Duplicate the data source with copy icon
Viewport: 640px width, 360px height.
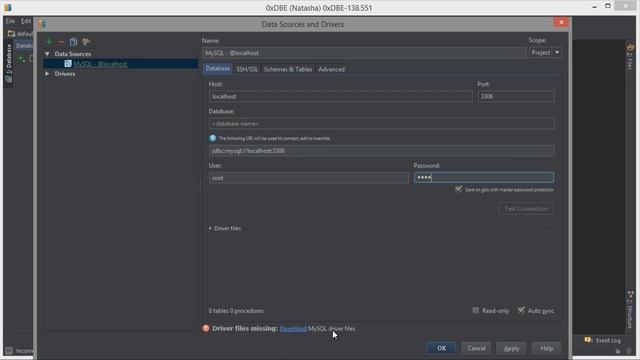click(73, 42)
